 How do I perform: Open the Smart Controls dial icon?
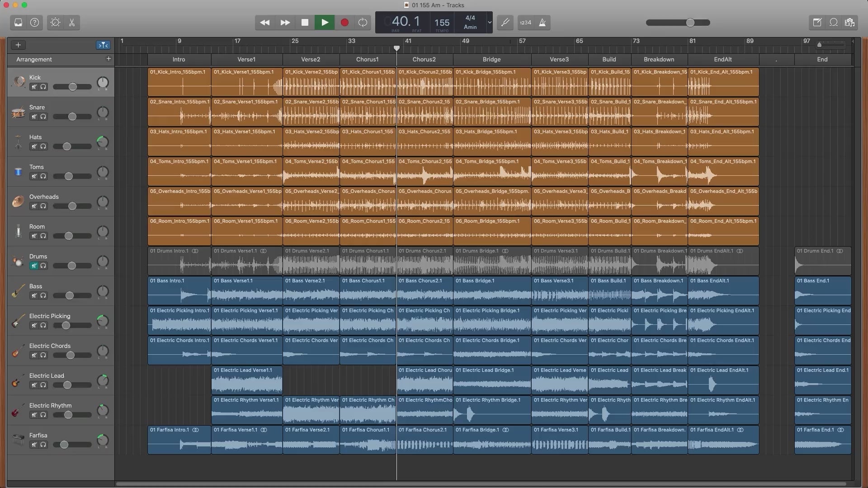coord(55,23)
